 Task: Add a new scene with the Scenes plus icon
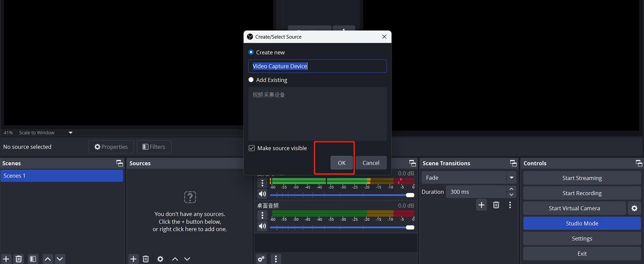6,259
